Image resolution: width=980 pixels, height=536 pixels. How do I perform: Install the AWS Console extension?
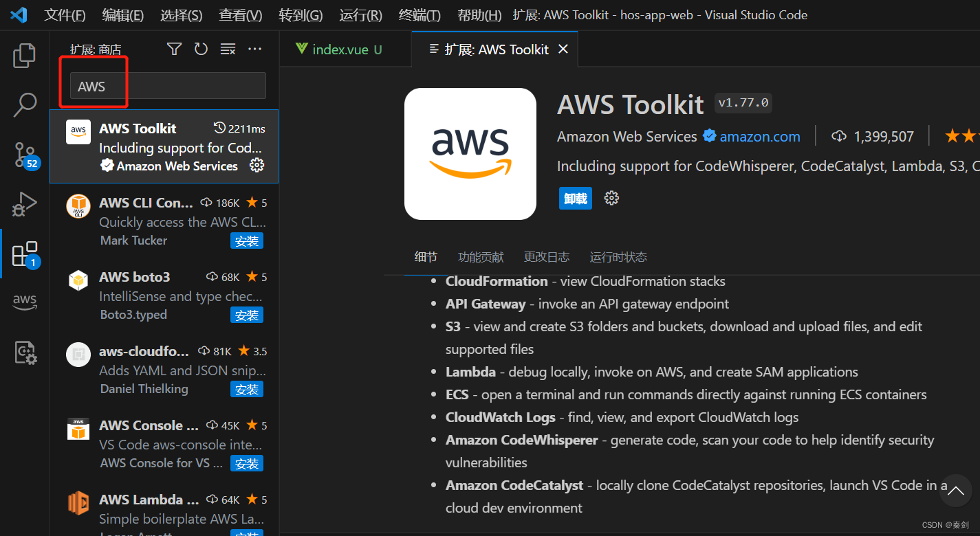(x=247, y=463)
